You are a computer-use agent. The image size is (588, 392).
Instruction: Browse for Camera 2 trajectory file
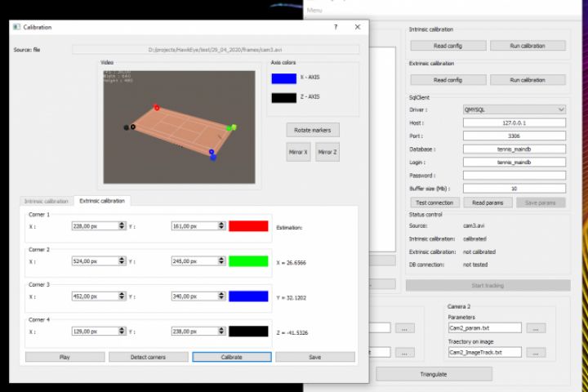536,353
